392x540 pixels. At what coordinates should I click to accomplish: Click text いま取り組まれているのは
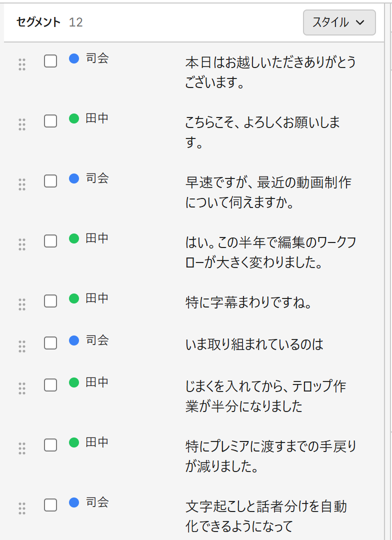point(254,344)
